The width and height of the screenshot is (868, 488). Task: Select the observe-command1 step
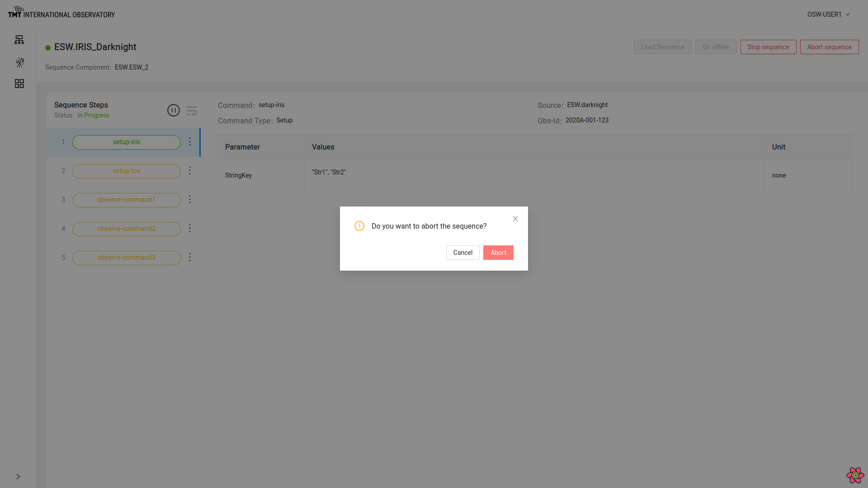127,200
